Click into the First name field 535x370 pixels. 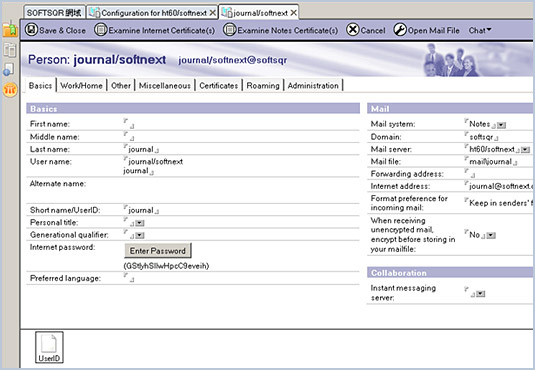[241, 124]
